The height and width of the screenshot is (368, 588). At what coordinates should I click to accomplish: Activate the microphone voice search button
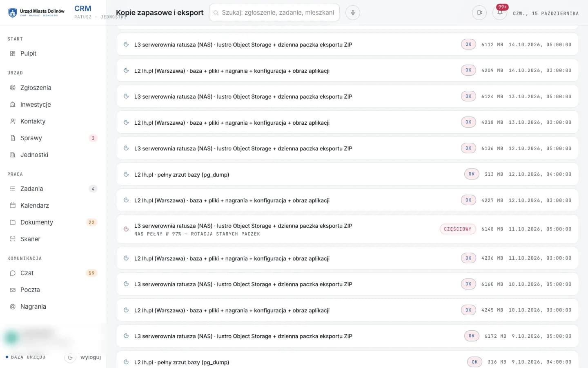353,13
